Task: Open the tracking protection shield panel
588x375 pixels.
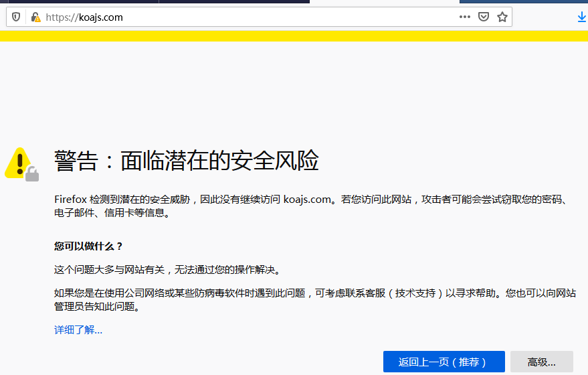Action: tap(16, 17)
